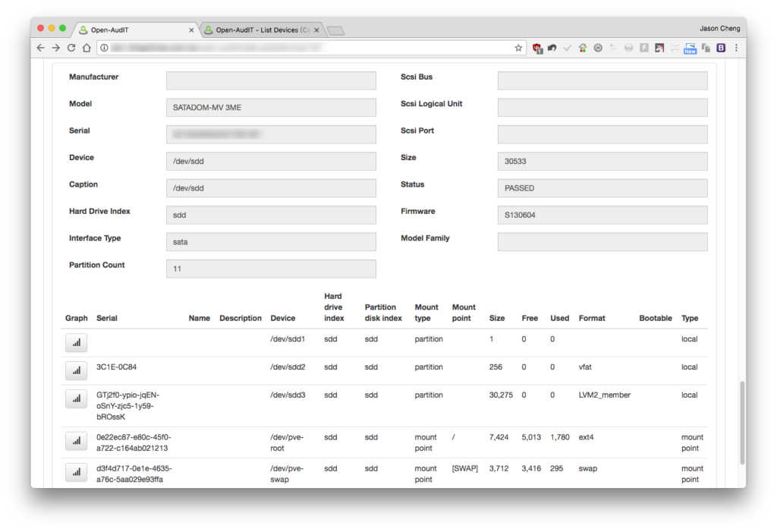The image size is (777, 532).
Task: Click the black curved-arrow extension icon
Action: 552,48
